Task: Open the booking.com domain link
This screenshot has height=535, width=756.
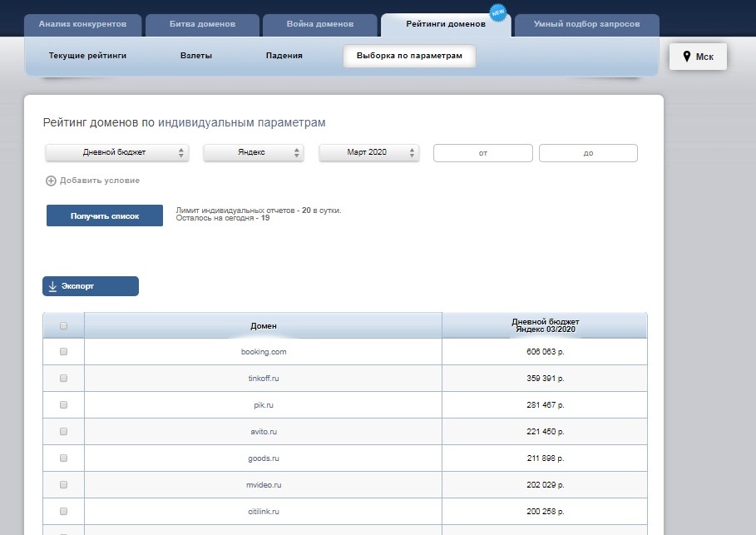Action: (x=264, y=352)
